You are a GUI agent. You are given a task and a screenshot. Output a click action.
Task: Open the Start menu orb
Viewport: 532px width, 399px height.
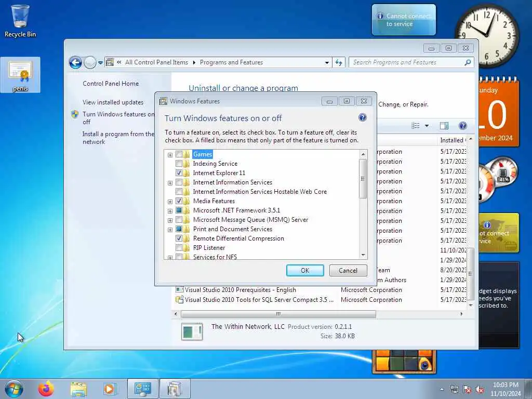(x=14, y=389)
